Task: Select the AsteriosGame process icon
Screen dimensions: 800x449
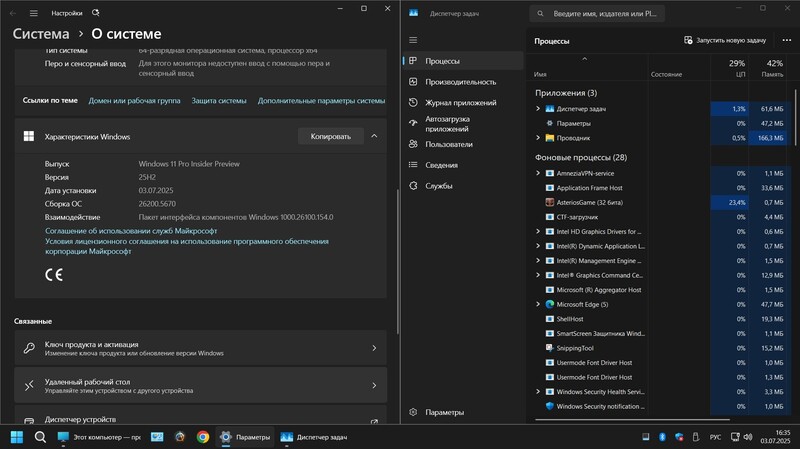Action: coord(549,202)
